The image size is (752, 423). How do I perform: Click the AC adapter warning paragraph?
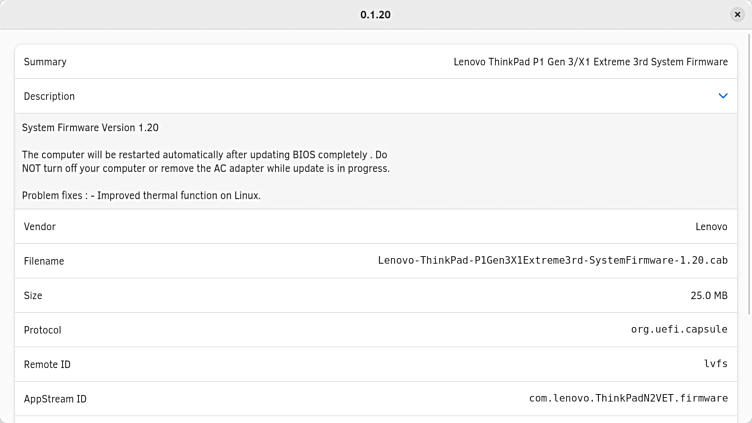[x=205, y=162]
